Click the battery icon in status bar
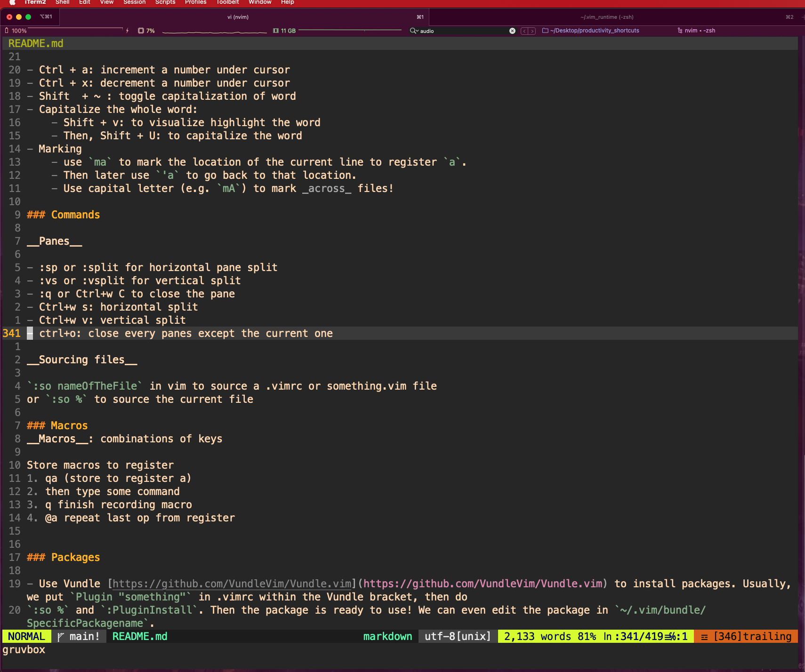 click(x=7, y=31)
